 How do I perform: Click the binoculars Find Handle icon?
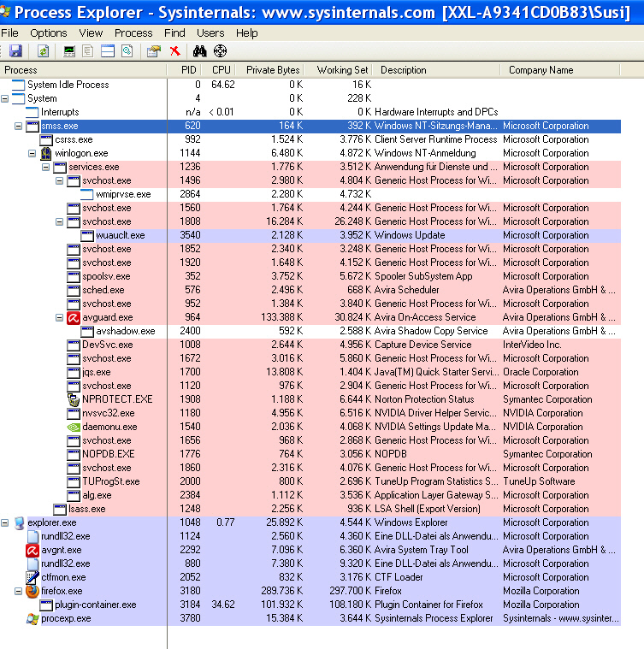pos(199,51)
